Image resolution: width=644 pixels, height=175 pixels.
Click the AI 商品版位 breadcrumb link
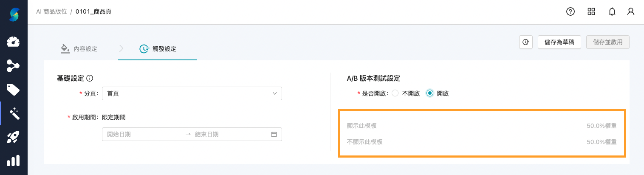[52, 12]
